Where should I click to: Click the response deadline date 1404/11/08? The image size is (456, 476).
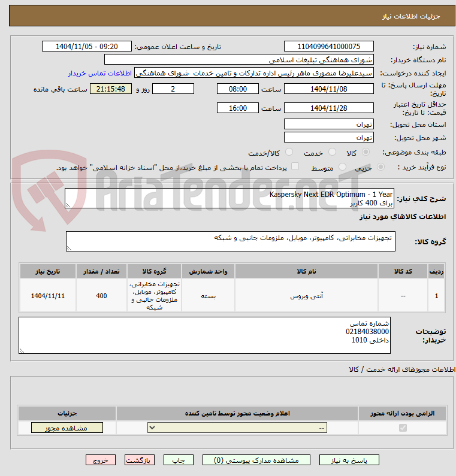[329, 89]
